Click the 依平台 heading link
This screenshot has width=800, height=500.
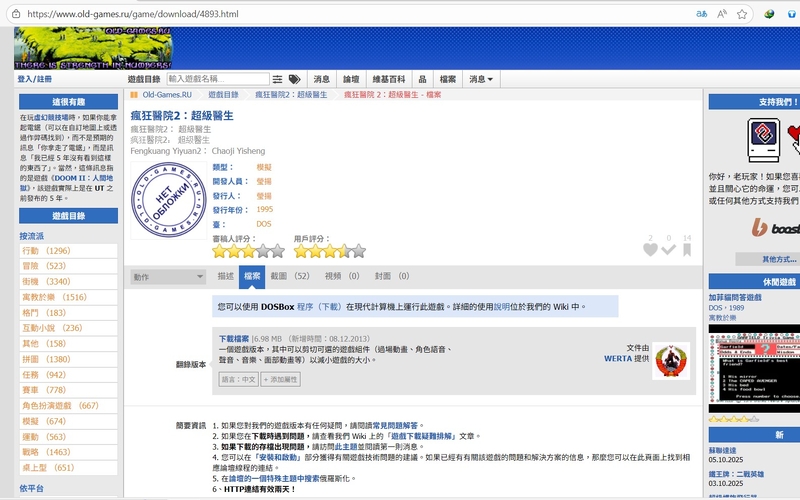click(32, 489)
